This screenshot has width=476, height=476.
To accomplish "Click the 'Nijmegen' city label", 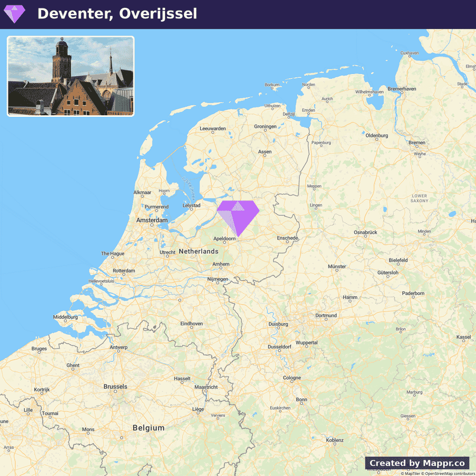I will [x=218, y=279].
